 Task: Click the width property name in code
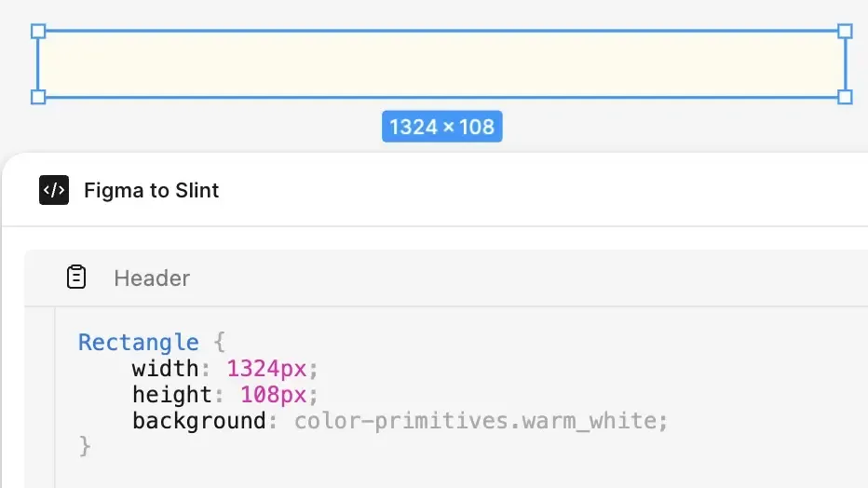(166, 369)
